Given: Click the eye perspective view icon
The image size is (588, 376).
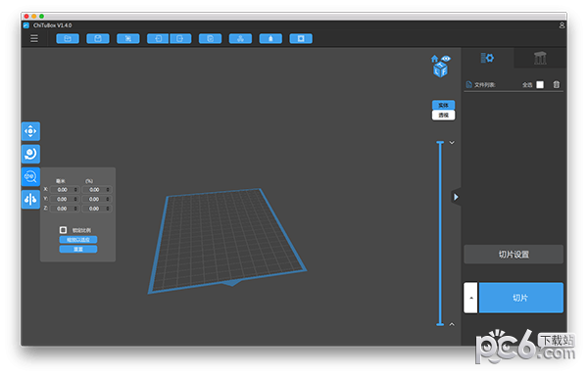Looking at the screenshot, I should coord(446,59).
